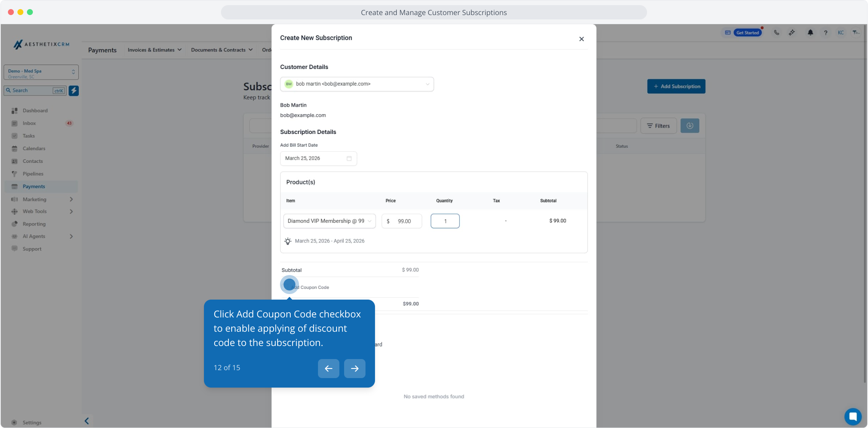Open Documents & Contracts menu
Viewport: 868px width, 428px height.
click(222, 50)
